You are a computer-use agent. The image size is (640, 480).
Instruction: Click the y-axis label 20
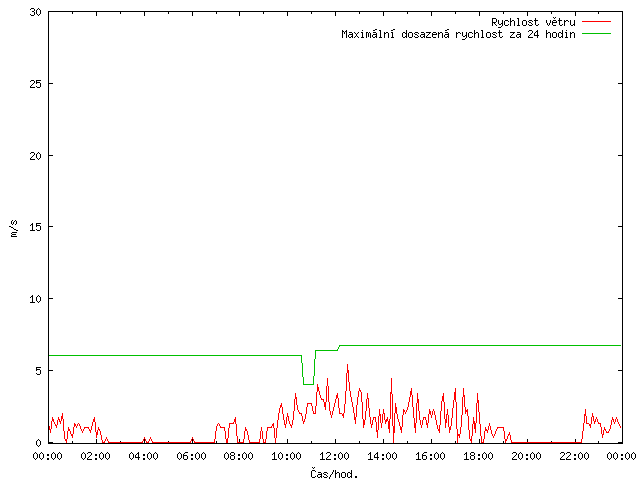pos(36,156)
